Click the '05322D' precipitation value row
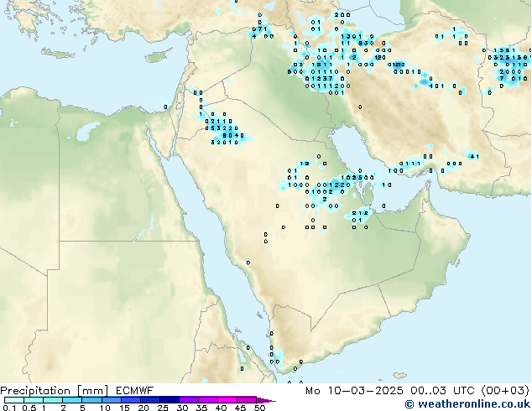Viewport: 532px width, 411px height. pos(222,128)
